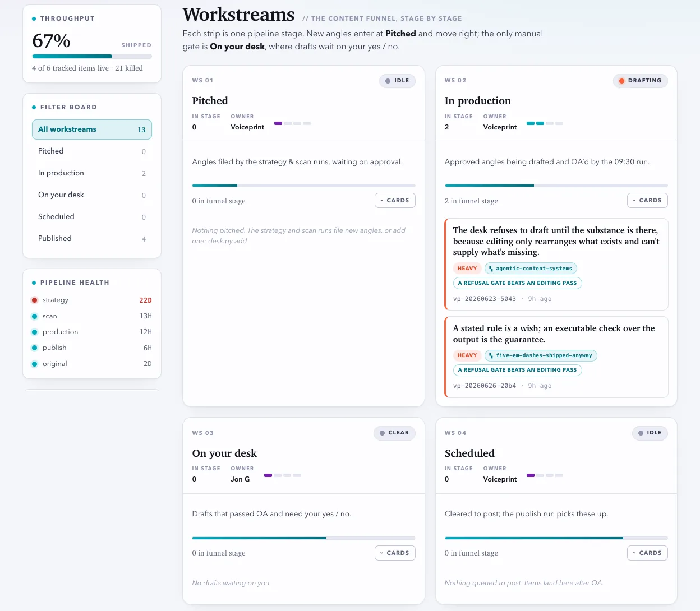The width and height of the screenshot is (700, 611).
Task: Click owner Jon G in WS 03
Action: 240,480
